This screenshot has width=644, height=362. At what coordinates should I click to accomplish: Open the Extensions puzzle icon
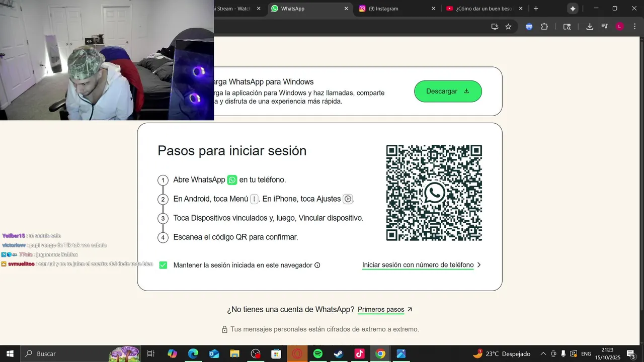[544, 27]
